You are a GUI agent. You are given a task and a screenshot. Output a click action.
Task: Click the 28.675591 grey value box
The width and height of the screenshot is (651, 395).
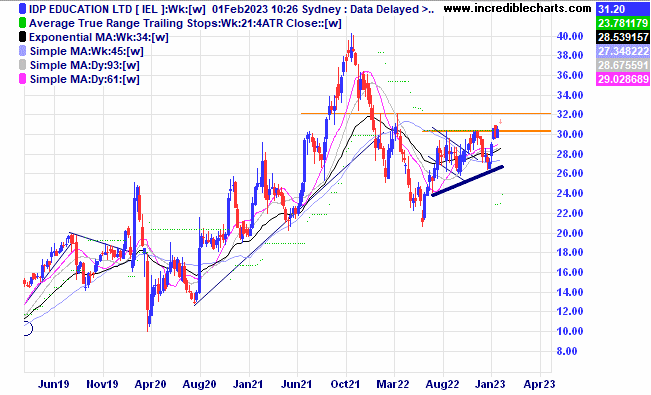tap(623, 65)
